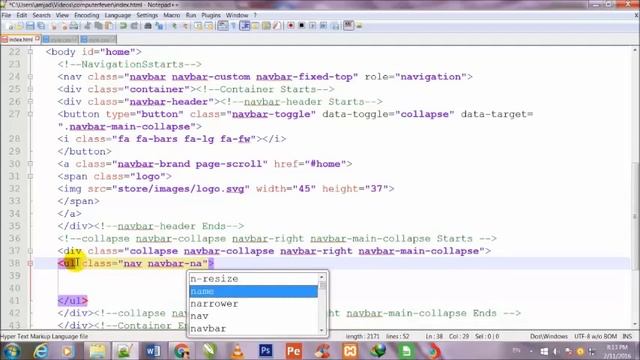
Task: Click the Cut toolbar icon
Action: click(87, 26)
